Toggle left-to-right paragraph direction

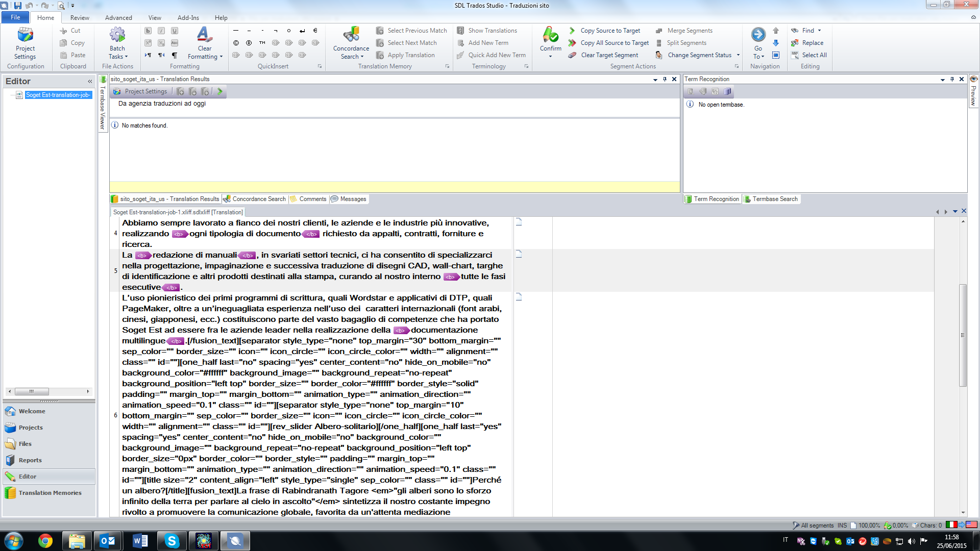click(148, 55)
